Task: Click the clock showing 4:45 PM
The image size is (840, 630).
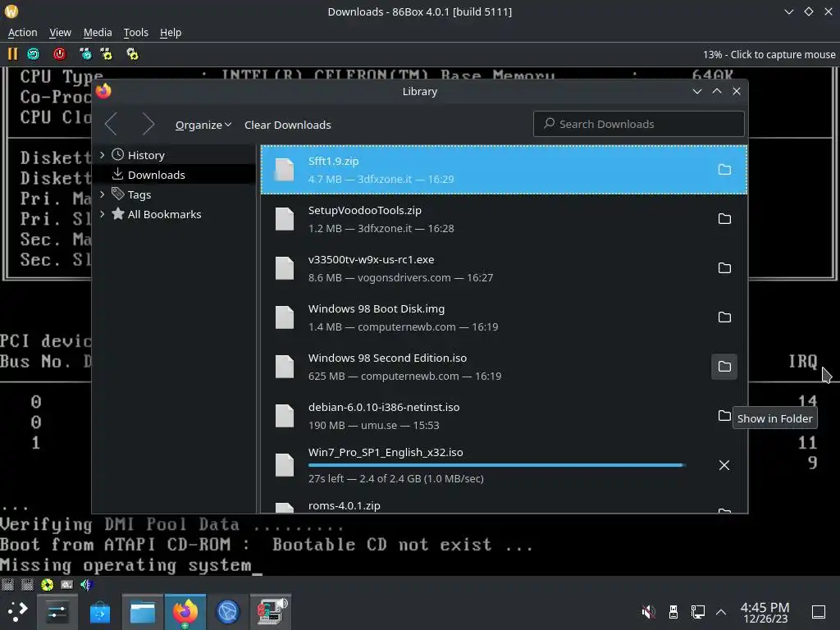Action: (765, 612)
